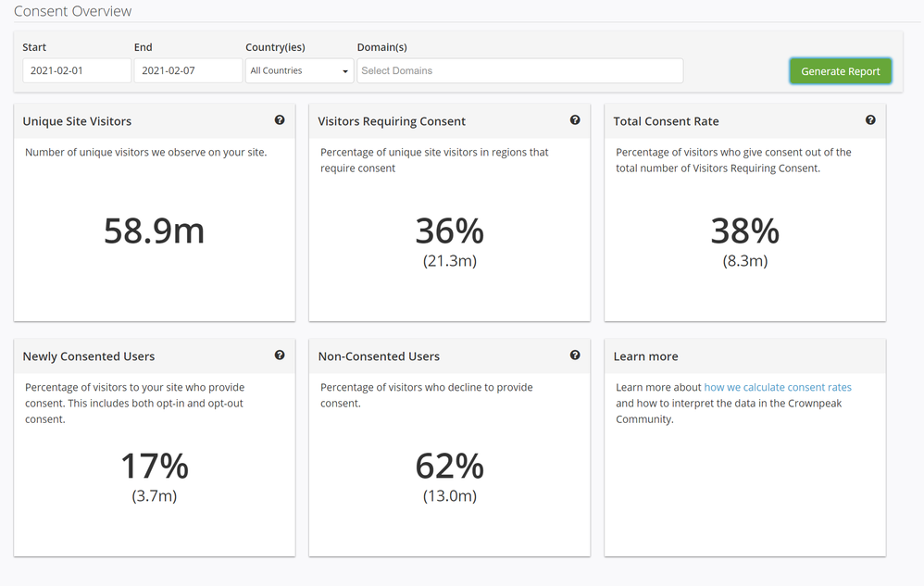Click the Country(ies) field label
This screenshot has height=586, width=924.
(x=275, y=47)
